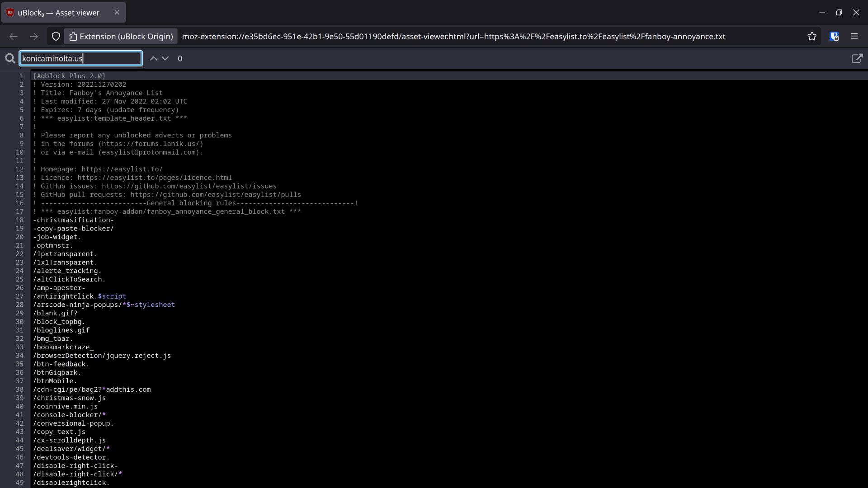This screenshot has width=868, height=488.
Task: Click the browser back navigation arrow
Action: 13,36
